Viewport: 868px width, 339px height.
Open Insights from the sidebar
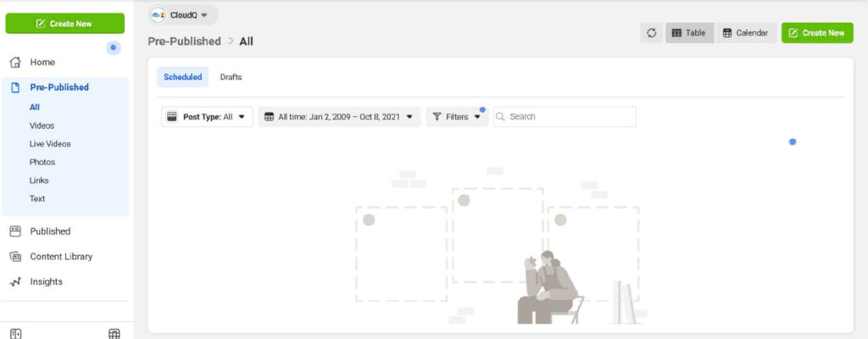point(46,282)
